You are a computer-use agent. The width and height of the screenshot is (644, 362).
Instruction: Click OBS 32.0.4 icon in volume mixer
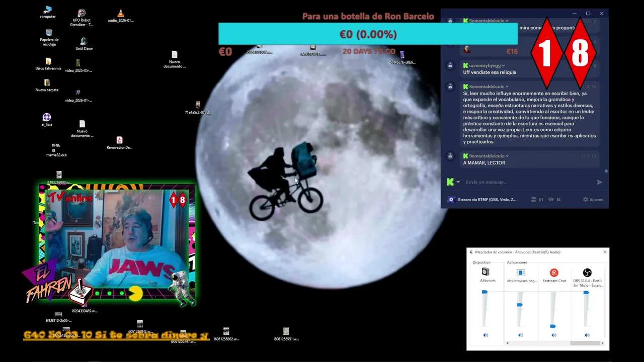pyautogui.click(x=587, y=273)
